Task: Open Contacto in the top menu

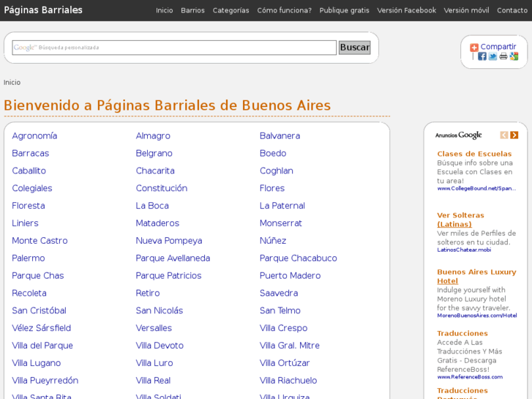Action: click(512, 10)
